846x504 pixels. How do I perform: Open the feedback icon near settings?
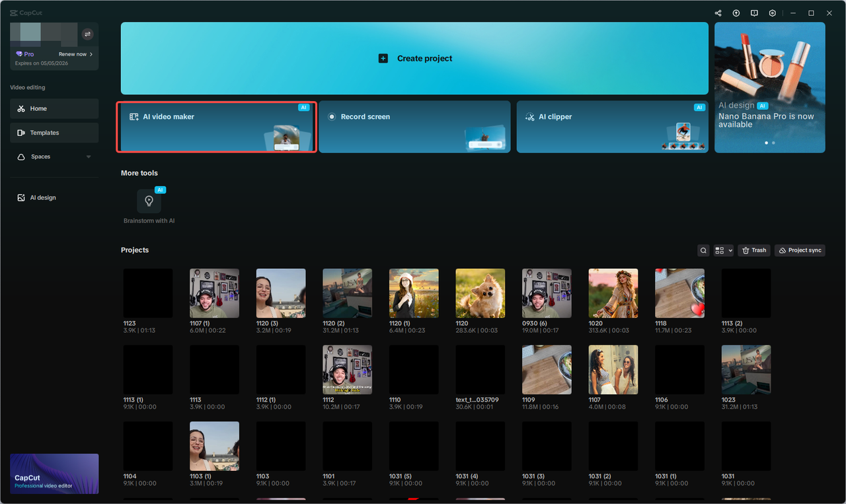[754, 13]
